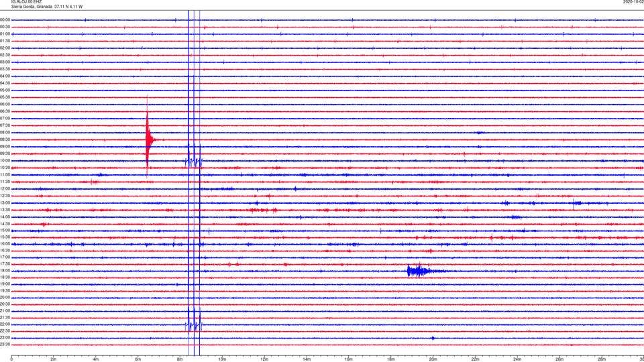This screenshot has width=644, height=362.
Task: Click the 04:00 time label
Action: coord(5,76)
